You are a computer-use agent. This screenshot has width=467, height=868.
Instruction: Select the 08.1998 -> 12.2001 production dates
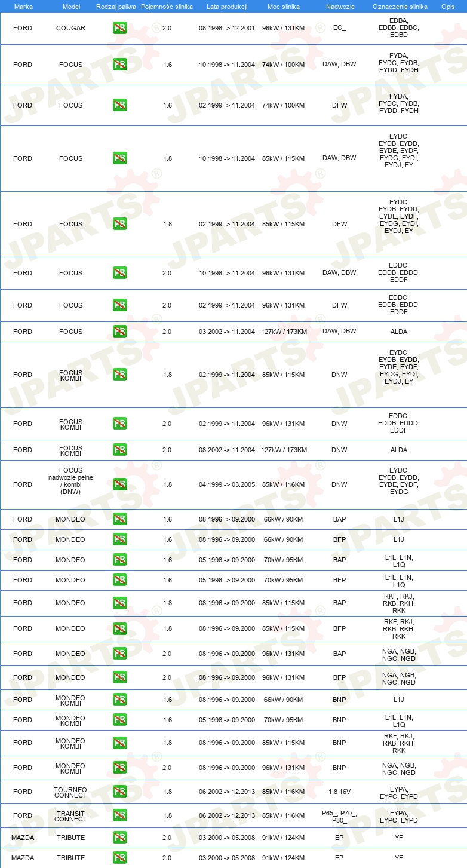(x=227, y=28)
